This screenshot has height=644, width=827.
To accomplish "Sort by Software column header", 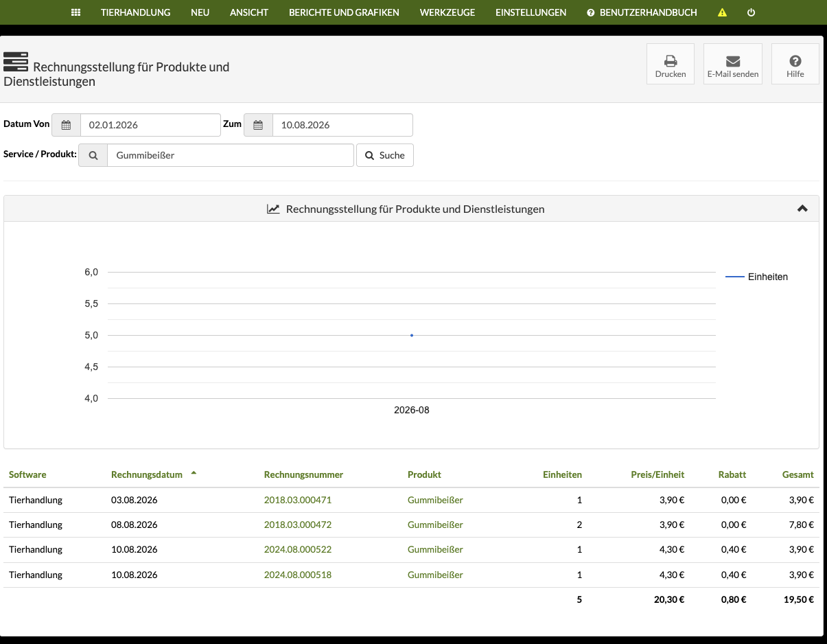I will click(x=27, y=474).
